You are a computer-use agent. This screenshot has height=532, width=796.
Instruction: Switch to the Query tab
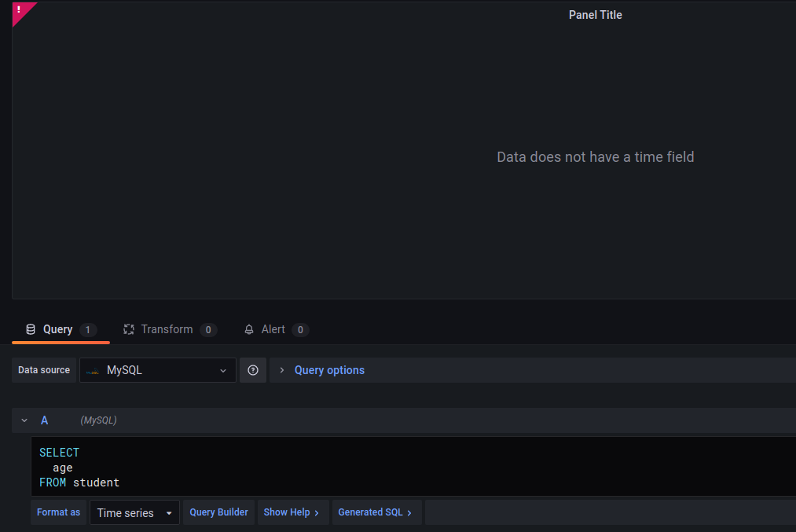click(61, 329)
